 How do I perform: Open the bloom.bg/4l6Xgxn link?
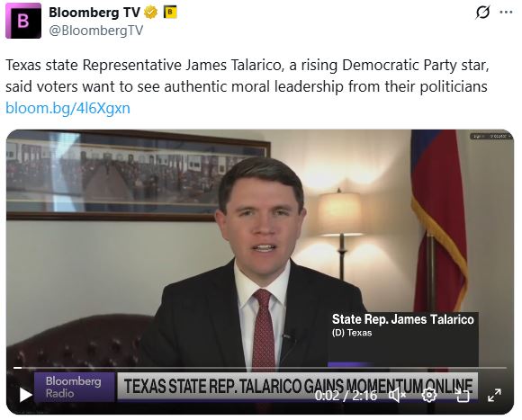[67, 109]
